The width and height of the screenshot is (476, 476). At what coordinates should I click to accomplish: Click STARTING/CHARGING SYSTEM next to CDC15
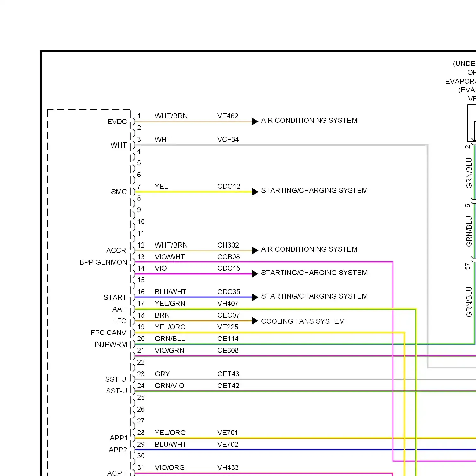coord(314,273)
